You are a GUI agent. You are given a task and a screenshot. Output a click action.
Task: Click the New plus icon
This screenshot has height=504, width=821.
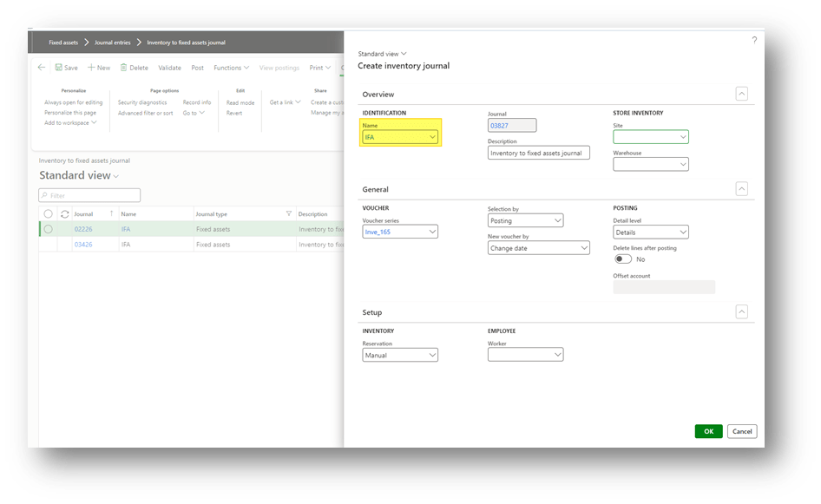click(x=91, y=68)
